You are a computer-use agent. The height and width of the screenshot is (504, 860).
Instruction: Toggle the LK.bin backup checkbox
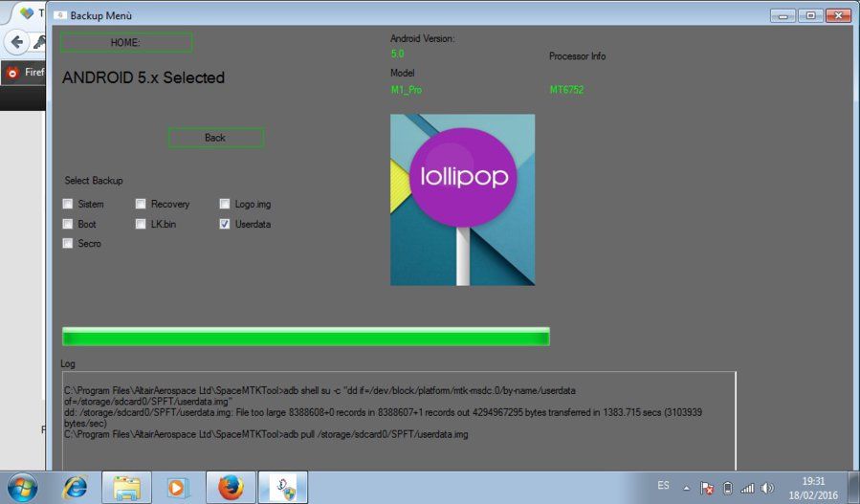click(141, 224)
